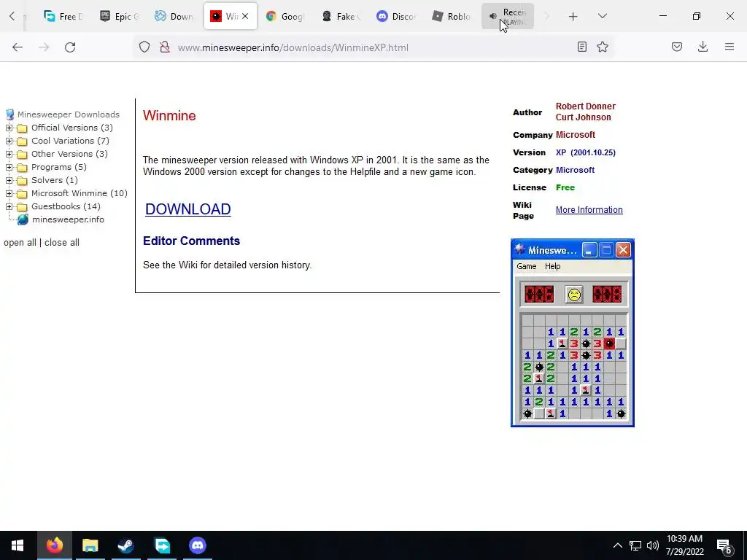The height and width of the screenshot is (560, 747).
Task: Click the volume speaker tray icon
Action: (653, 545)
